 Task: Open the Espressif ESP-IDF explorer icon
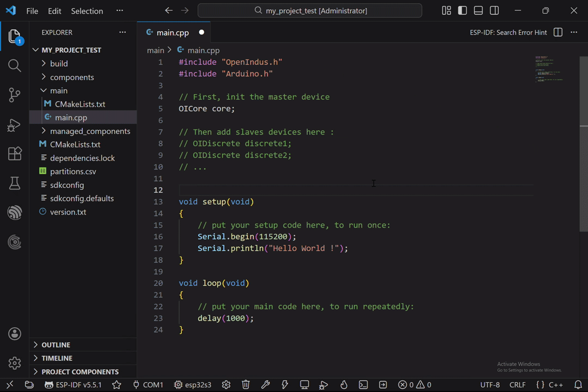pos(15,213)
